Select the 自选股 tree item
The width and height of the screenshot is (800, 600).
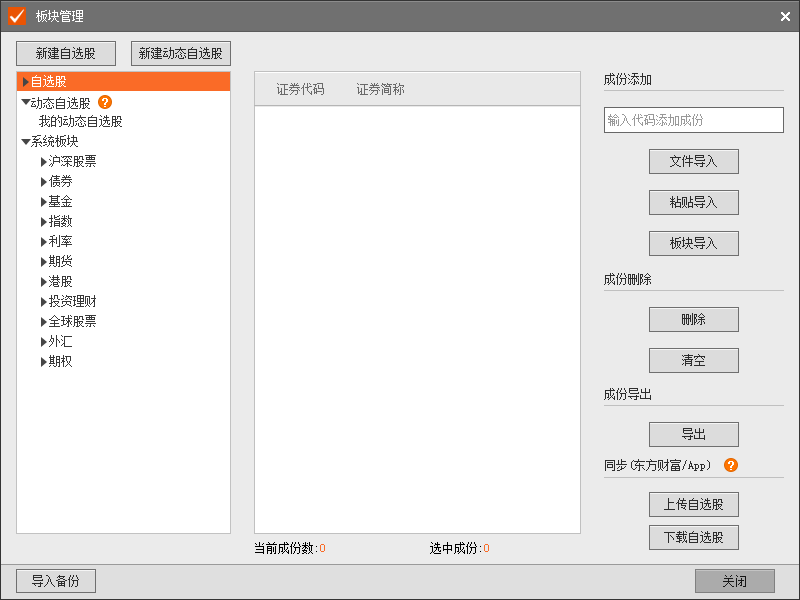click(x=50, y=82)
